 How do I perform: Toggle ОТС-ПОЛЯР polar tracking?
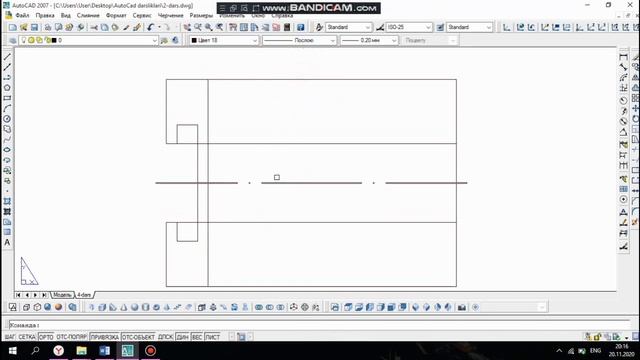coord(72,337)
